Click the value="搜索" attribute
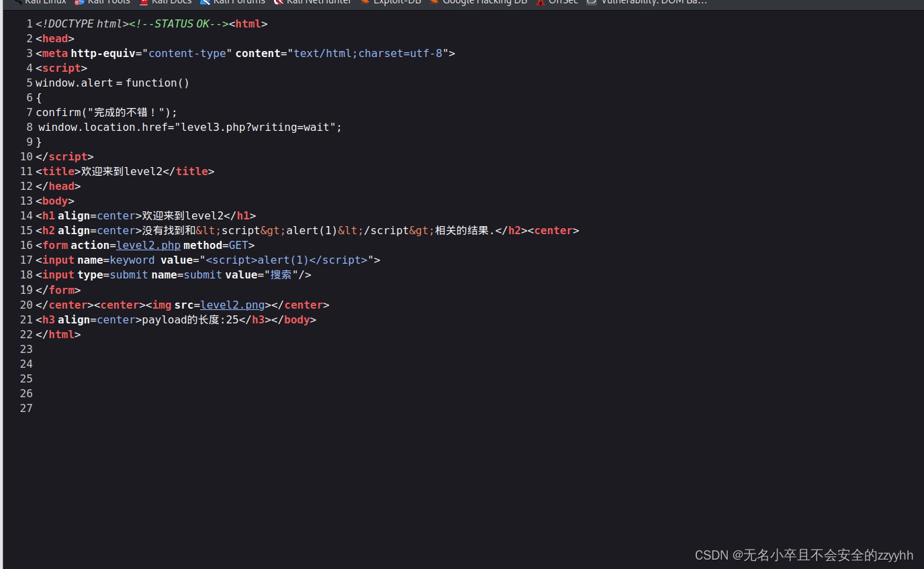This screenshot has height=569, width=924. (x=262, y=275)
